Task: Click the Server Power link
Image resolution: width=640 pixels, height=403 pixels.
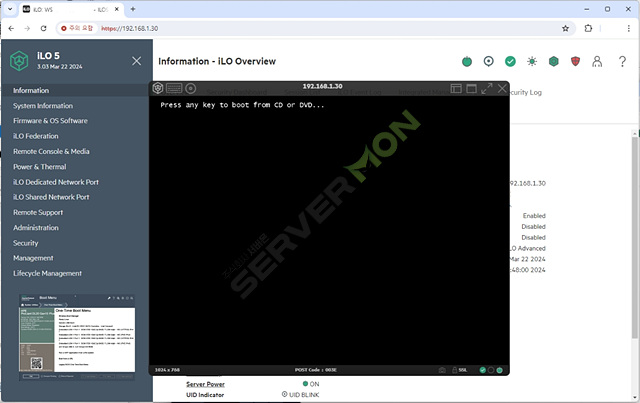Action: [x=205, y=384]
